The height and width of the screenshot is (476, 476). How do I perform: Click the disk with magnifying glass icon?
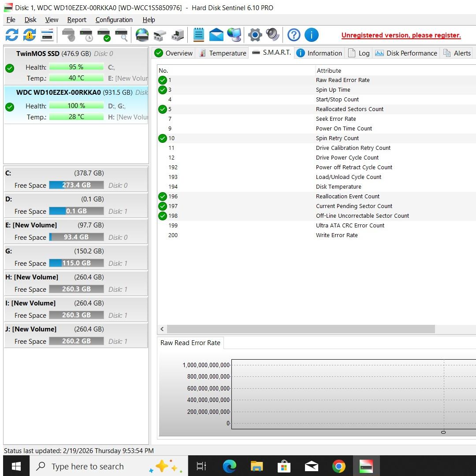tap(121, 35)
